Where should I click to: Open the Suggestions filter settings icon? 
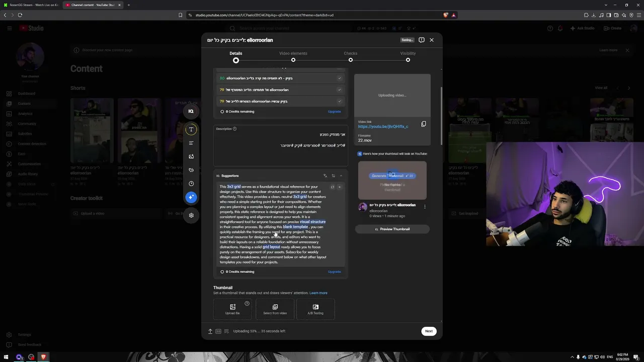(333, 175)
